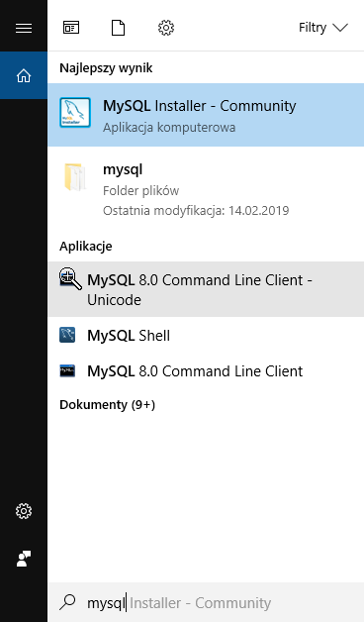Open MySQL 8.0 Command Line Client - Unicode
Screen dimensions: 364x622
(206, 289)
